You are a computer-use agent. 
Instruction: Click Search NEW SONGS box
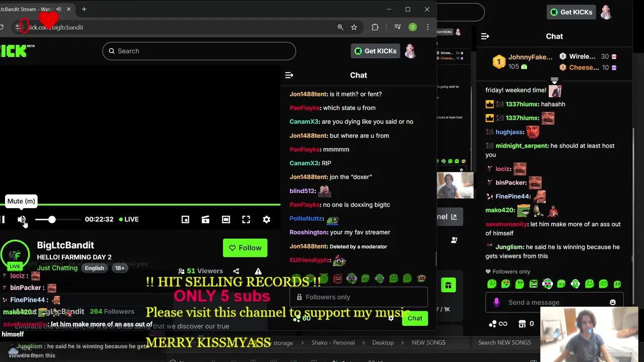505,343
